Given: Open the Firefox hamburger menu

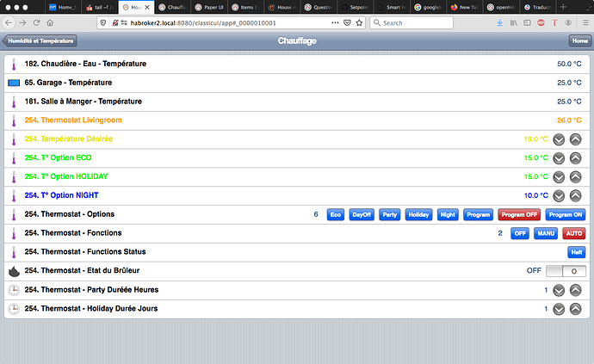Looking at the screenshot, I should pyautogui.click(x=585, y=22).
